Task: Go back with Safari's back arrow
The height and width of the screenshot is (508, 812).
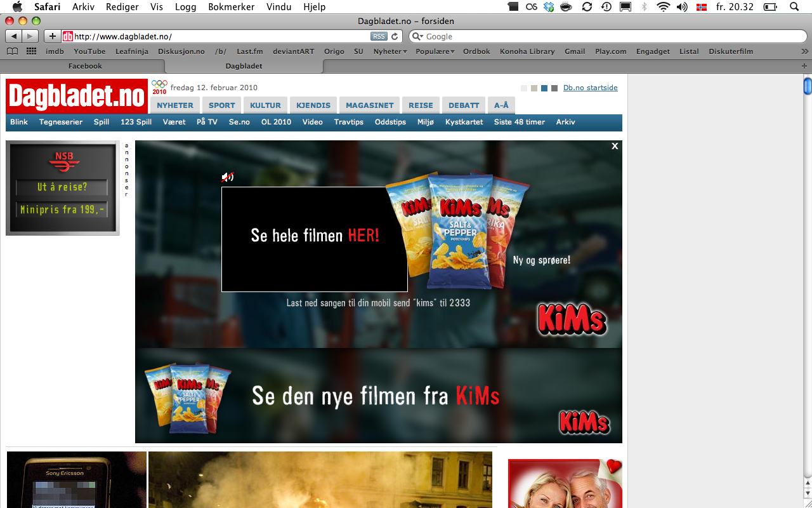Action: pos(15,36)
